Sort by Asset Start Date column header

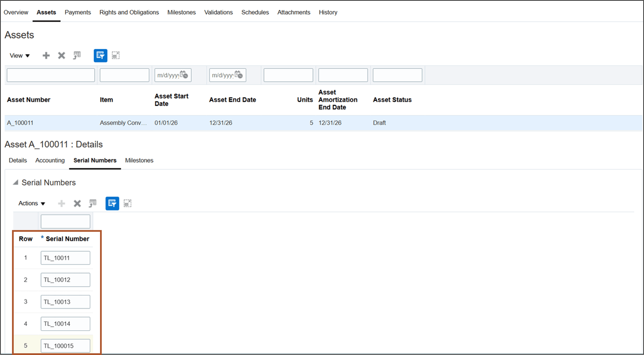pos(171,100)
